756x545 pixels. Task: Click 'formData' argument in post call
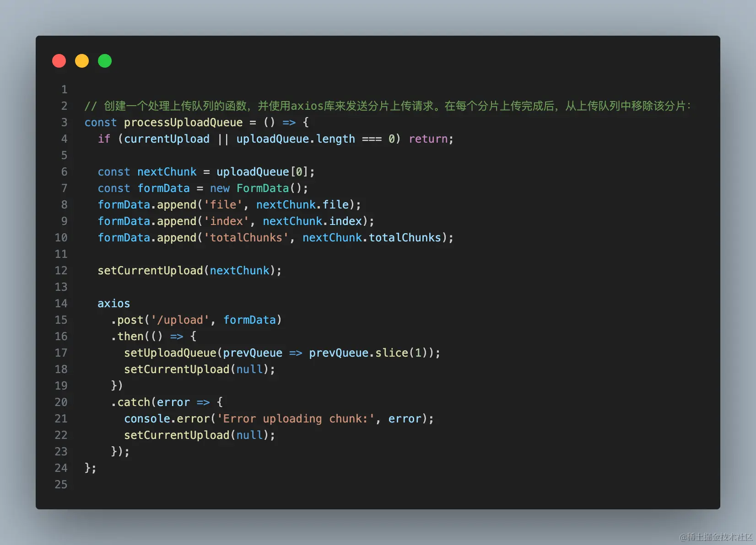(x=249, y=320)
